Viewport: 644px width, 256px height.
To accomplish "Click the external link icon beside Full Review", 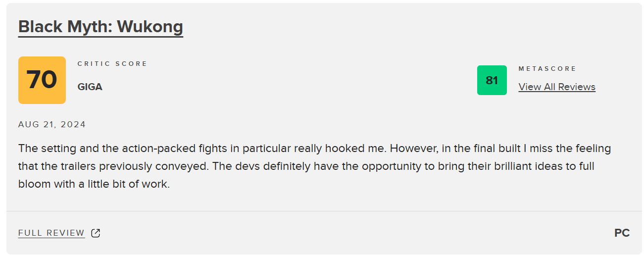I will pos(96,233).
